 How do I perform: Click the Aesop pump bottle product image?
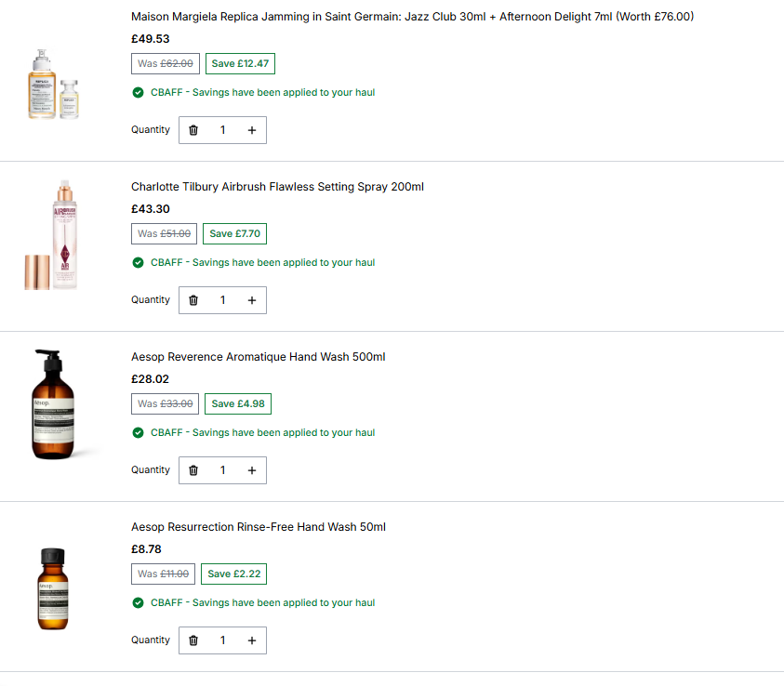pos(53,404)
